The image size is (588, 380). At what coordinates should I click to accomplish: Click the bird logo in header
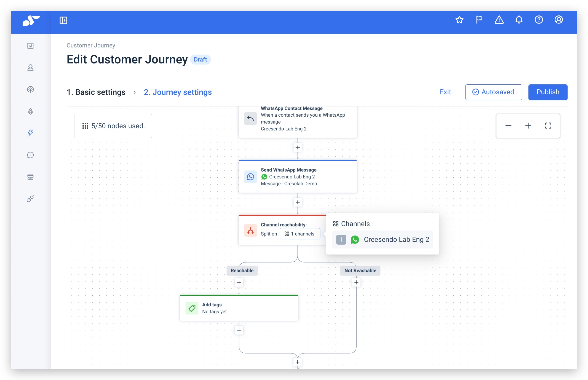pyautogui.click(x=31, y=21)
